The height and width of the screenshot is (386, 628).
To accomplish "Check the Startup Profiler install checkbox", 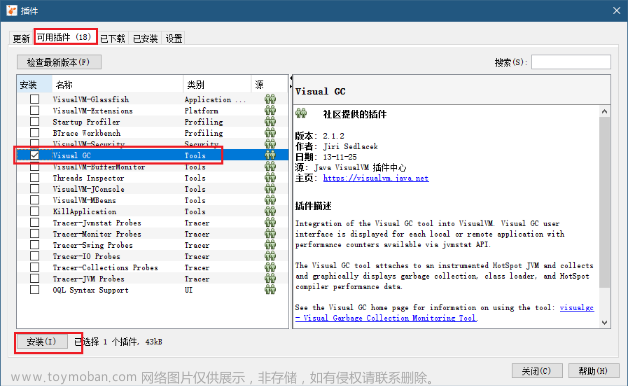I will click(x=34, y=121).
